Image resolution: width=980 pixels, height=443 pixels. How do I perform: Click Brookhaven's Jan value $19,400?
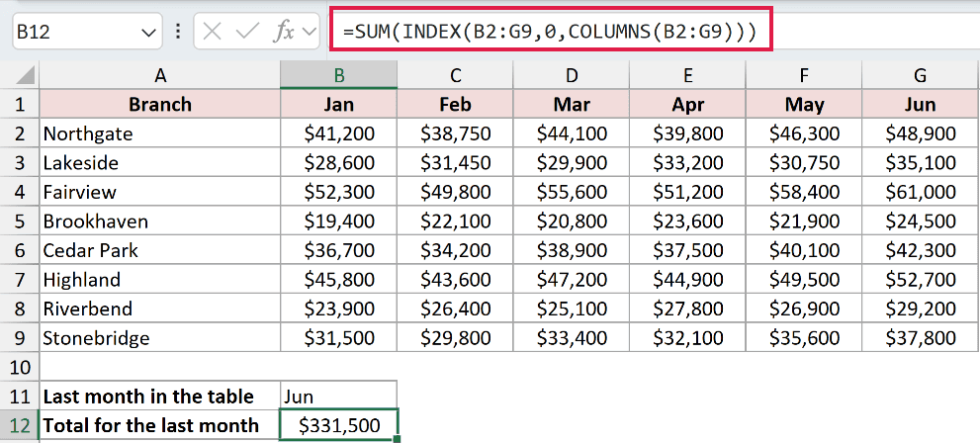pyautogui.click(x=339, y=221)
